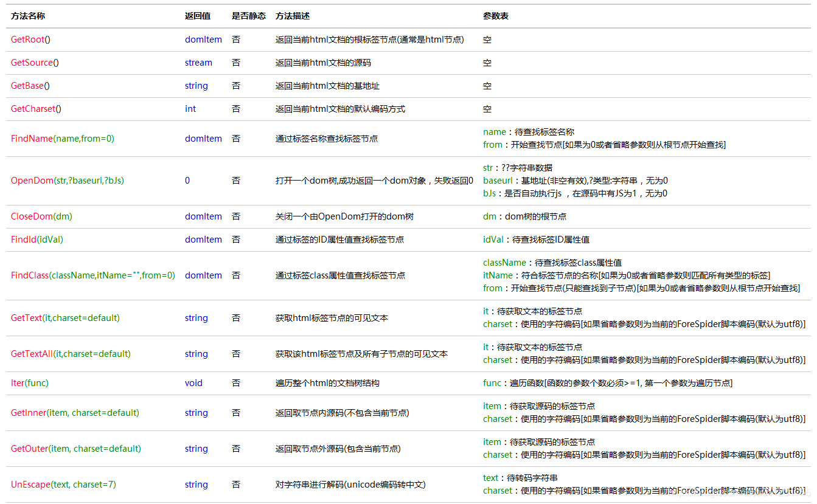
Task: Click OpenDom description 打开一个dom树
Action: pyautogui.click(x=374, y=181)
